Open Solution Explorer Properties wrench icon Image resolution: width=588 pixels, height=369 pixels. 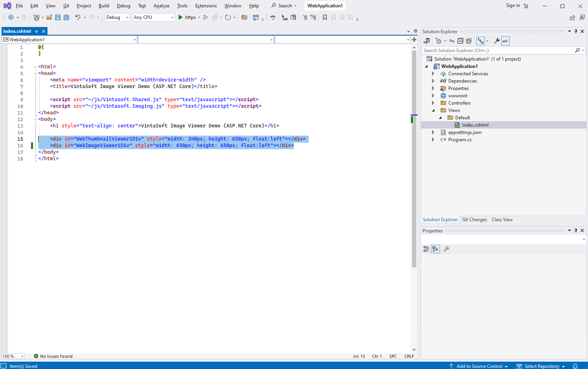(x=497, y=41)
